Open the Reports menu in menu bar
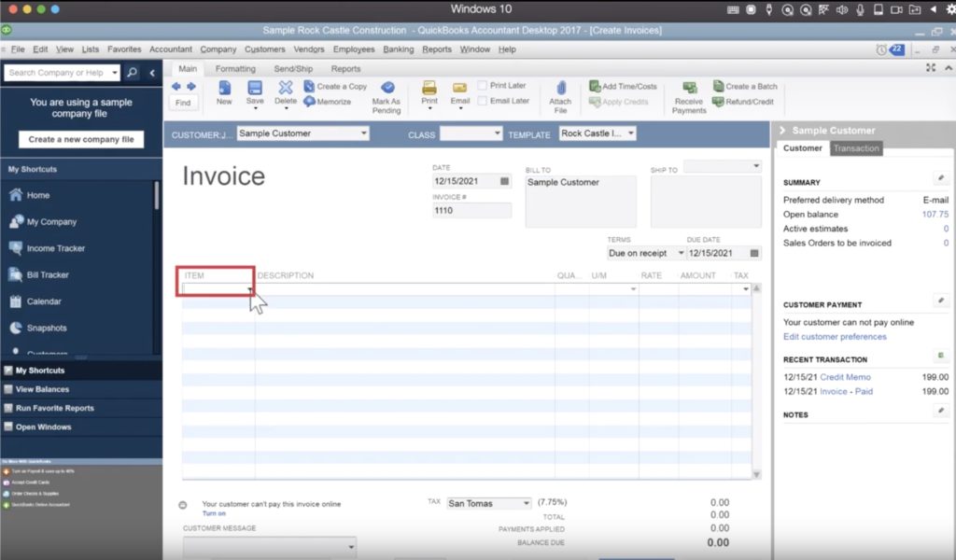This screenshot has height=560, width=956. click(437, 49)
